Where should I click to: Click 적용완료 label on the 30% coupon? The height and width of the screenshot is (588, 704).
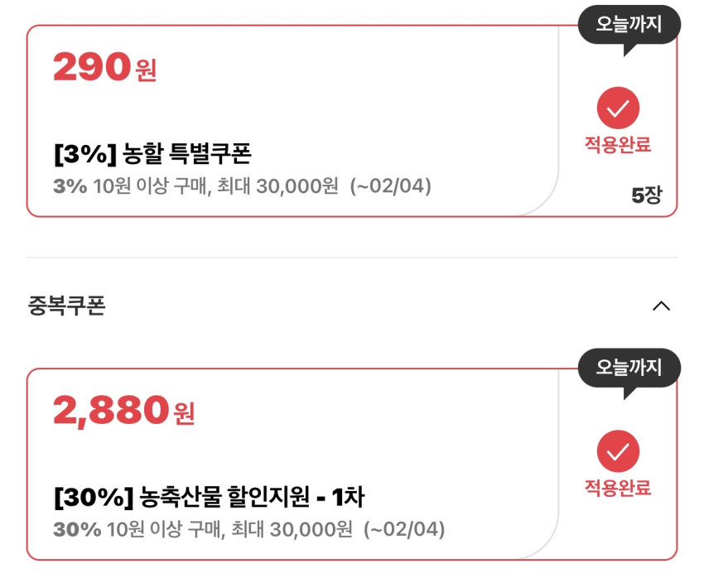[618, 489]
